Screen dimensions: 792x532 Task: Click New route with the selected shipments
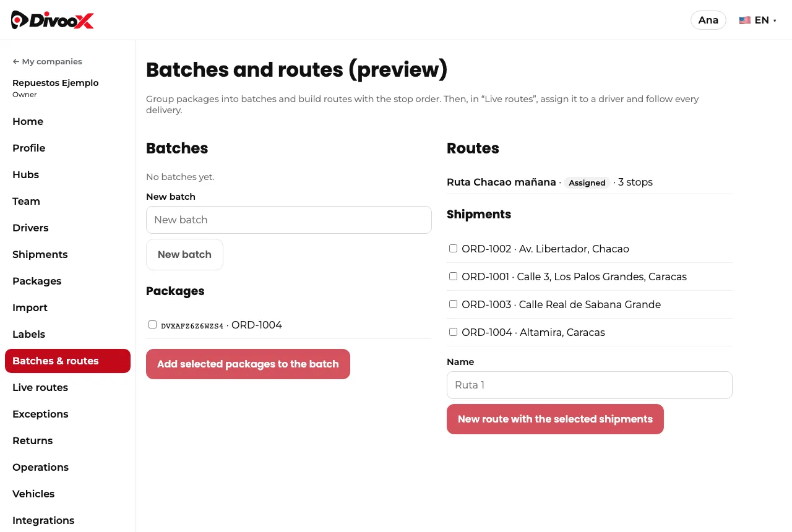click(x=555, y=419)
